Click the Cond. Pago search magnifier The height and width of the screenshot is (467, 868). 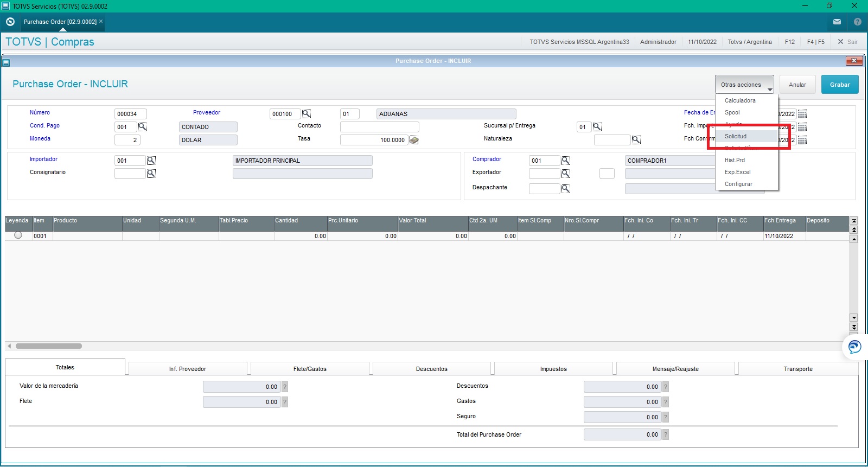[143, 126]
